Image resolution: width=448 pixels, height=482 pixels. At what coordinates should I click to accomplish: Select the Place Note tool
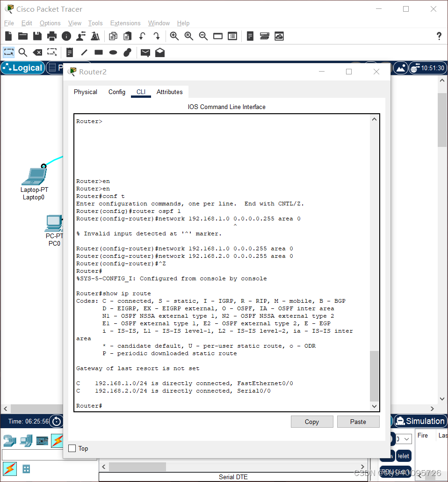pyautogui.click(x=70, y=52)
